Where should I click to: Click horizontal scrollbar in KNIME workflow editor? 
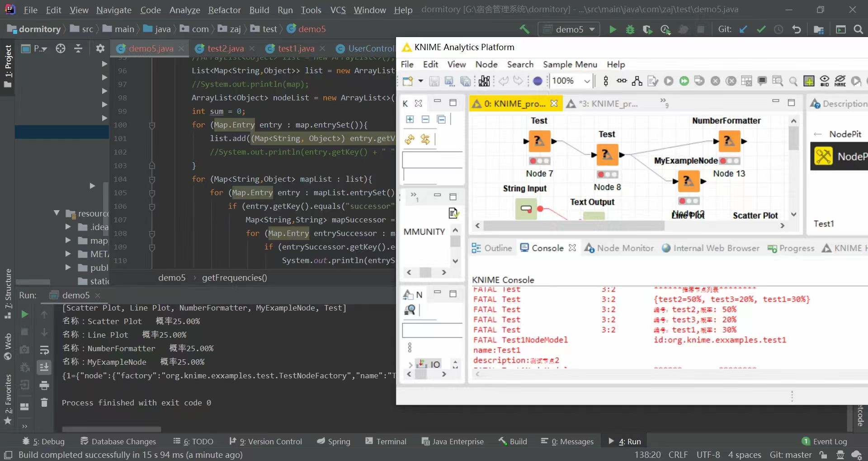coord(573,226)
